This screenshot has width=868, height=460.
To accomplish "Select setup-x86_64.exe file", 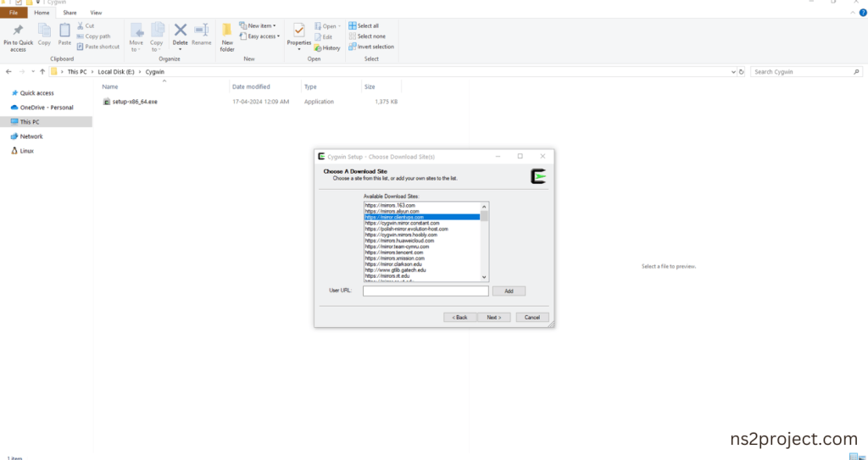I will point(135,102).
